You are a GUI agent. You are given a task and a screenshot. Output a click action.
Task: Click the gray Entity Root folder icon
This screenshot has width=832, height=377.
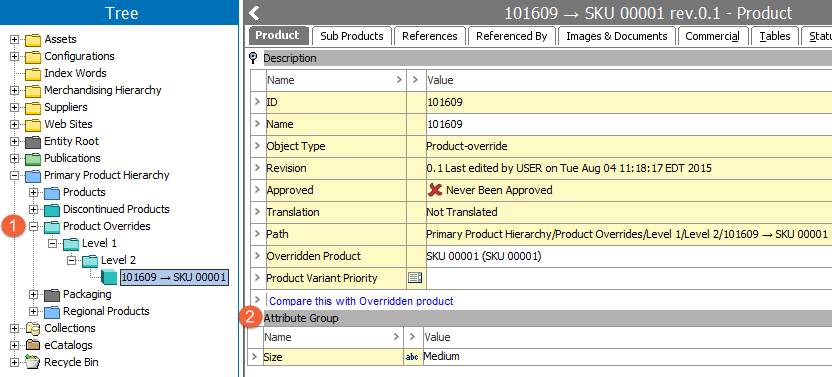[x=33, y=142]
